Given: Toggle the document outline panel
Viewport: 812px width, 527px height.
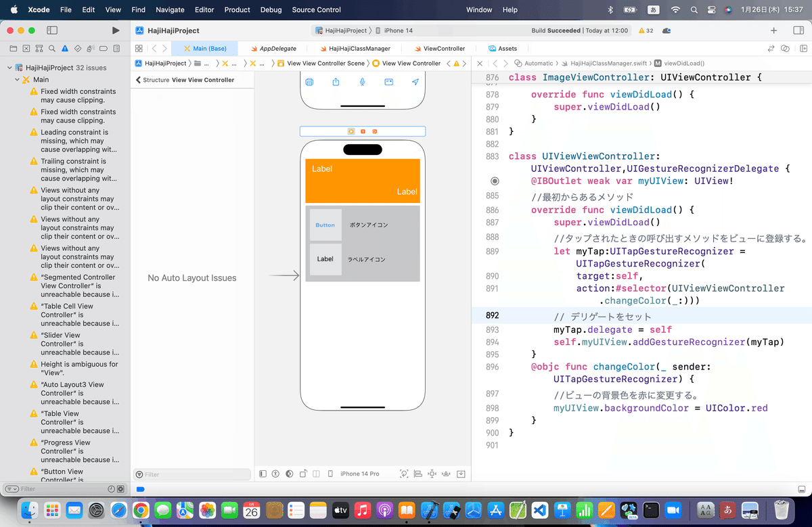Looking at the screenshot, I should [263, 474].
